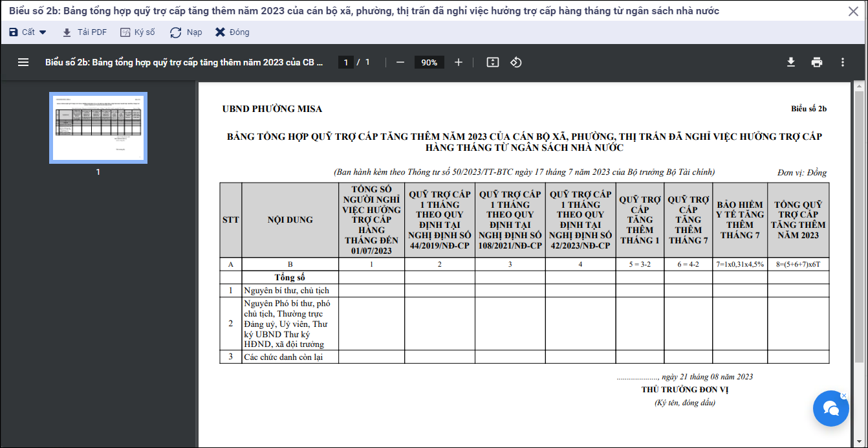The height and width of the screenshot is (448, 868).
Task: Click the PDF title in viewer toolbar
Action: (184, 62)
